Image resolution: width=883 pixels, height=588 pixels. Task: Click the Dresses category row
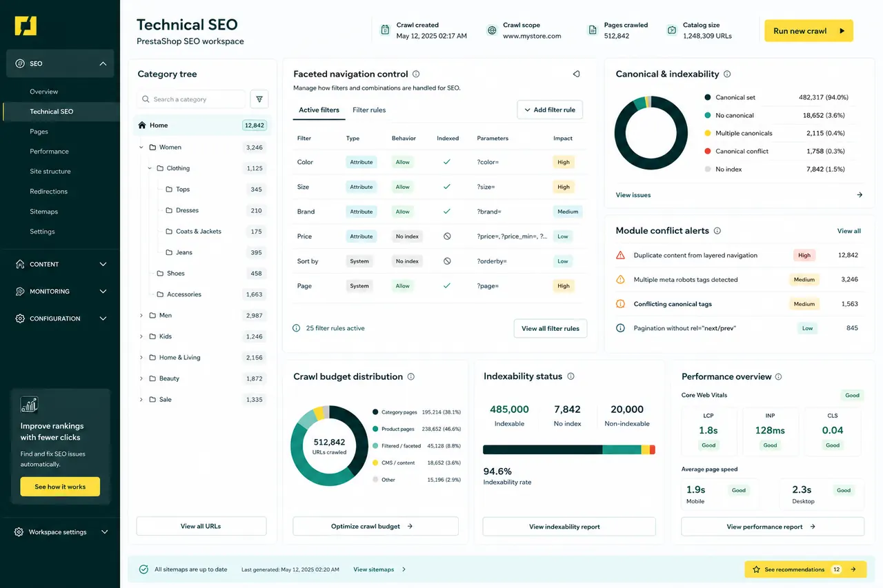(x=201, y=210)
